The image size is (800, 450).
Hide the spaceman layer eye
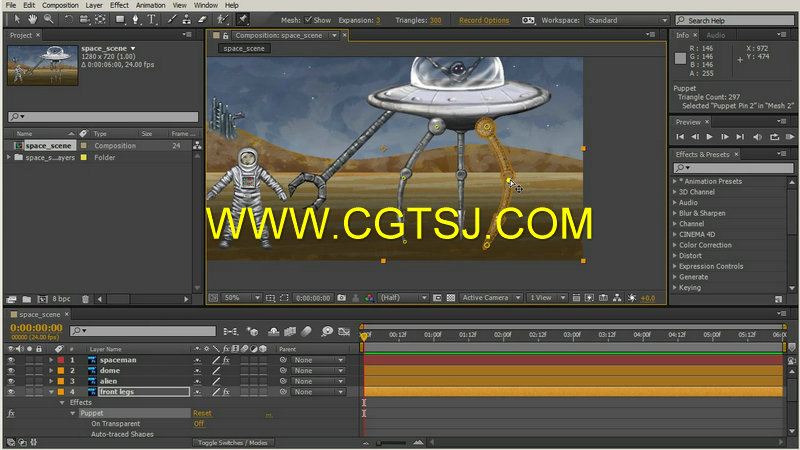click(11, 360)
